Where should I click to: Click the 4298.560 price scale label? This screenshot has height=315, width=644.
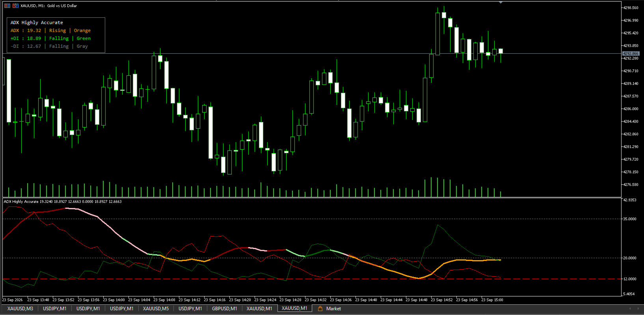click(x=630, y=8)
